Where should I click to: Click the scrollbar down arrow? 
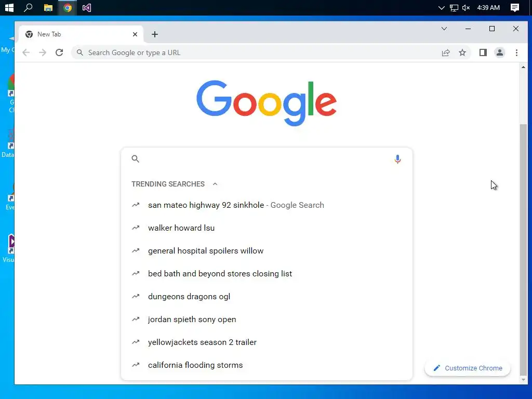tap(524, 380)
